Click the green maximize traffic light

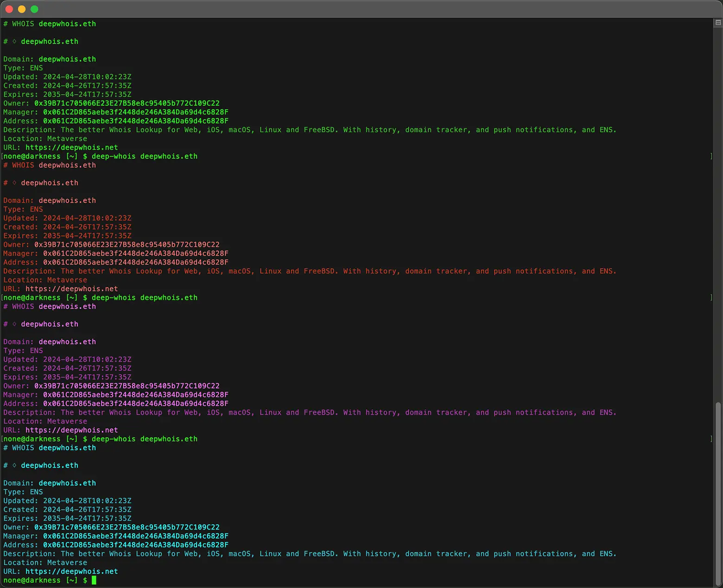[34, 9]
